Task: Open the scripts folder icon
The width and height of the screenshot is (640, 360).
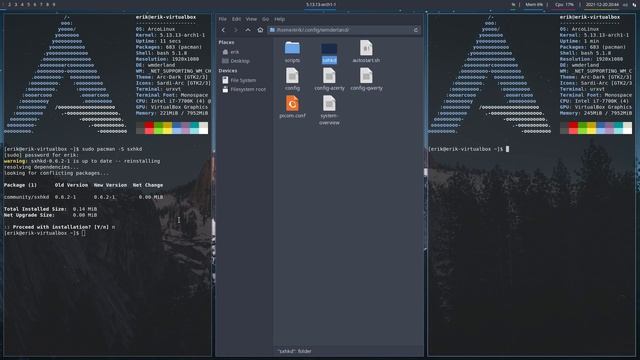Action: tap(292, 48)
